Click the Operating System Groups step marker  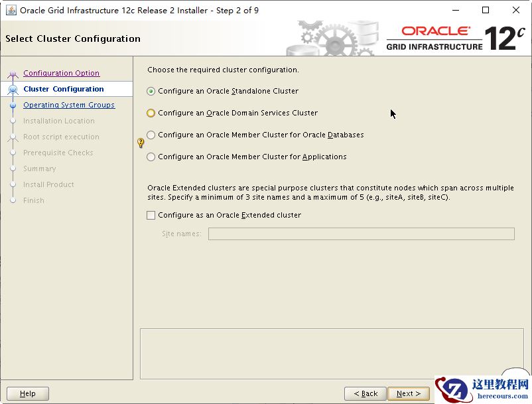tap(13, 105)
